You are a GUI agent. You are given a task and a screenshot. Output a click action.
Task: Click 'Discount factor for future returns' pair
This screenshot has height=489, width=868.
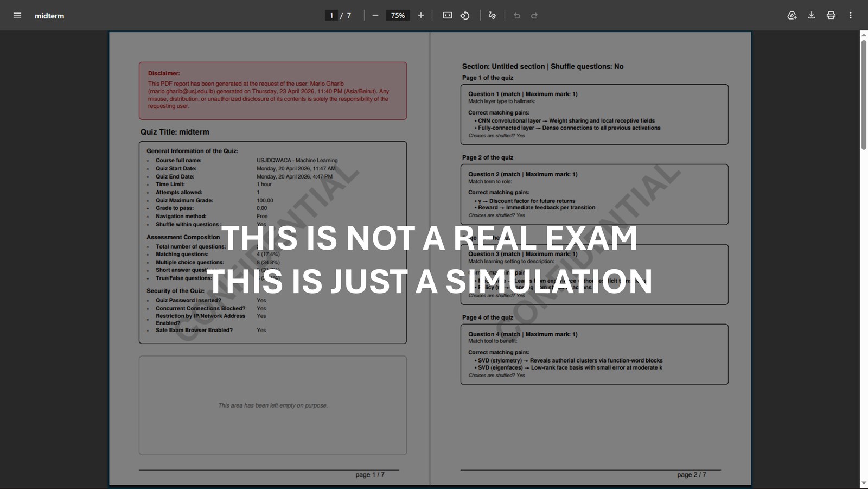[x=526, y=201]
